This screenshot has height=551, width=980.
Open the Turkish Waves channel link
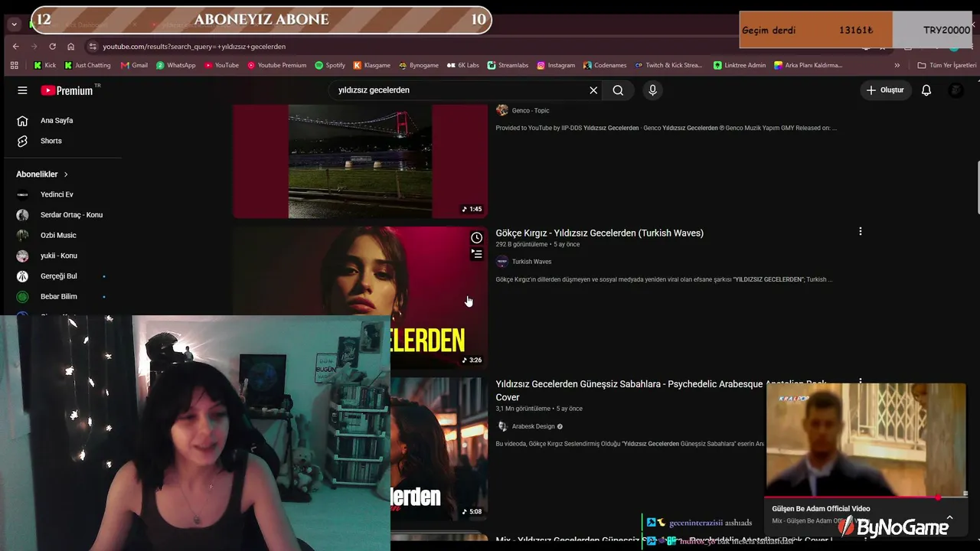[531, 262]
